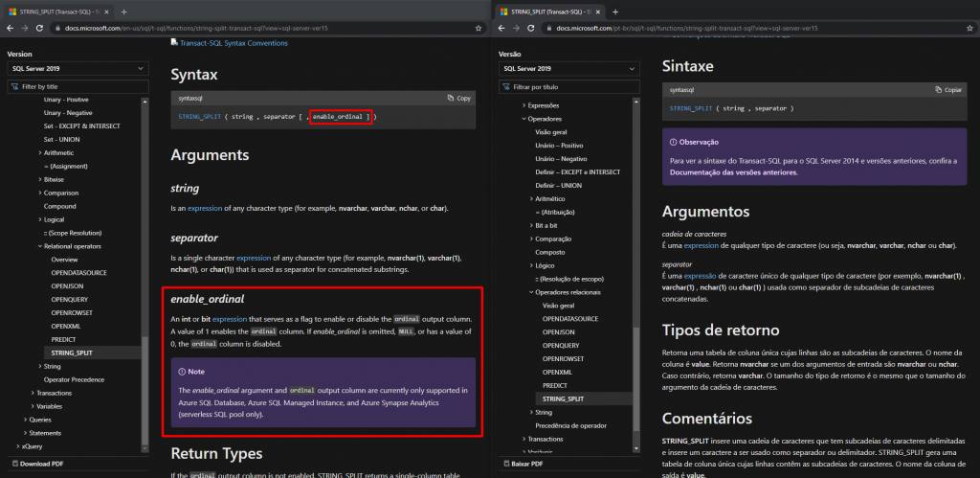Expand the xQuery tree node
The width and height of the screenshot is (980, 478).
click(x=17, y=446)
